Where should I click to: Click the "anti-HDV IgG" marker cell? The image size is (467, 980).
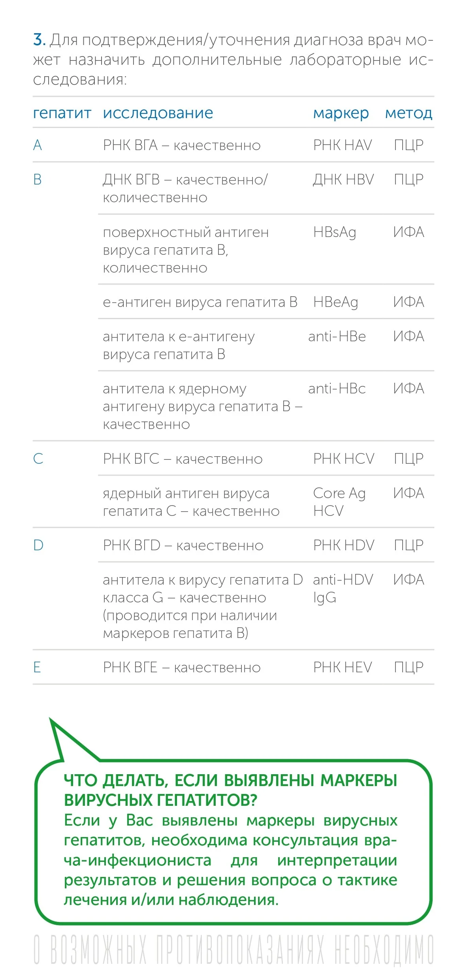(x=343, y=588)
